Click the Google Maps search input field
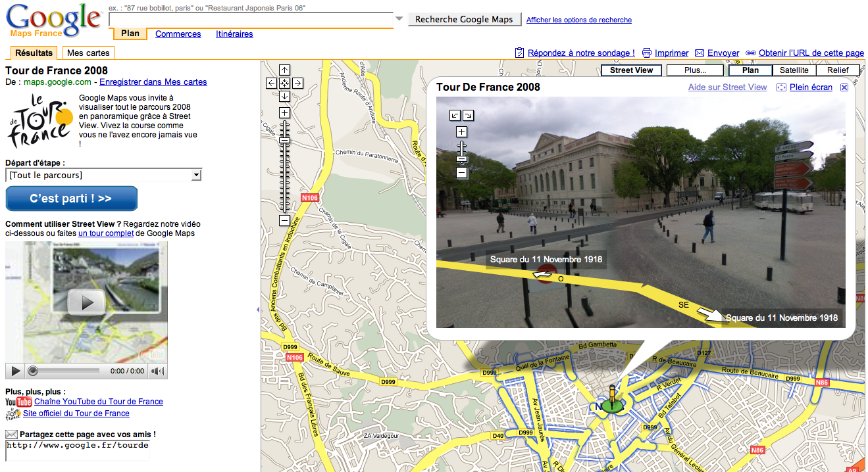The image size is (868, 472). pos(251,20)
